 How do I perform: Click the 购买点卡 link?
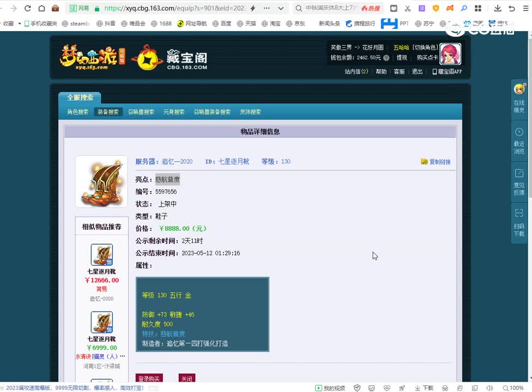coord(427,58)
